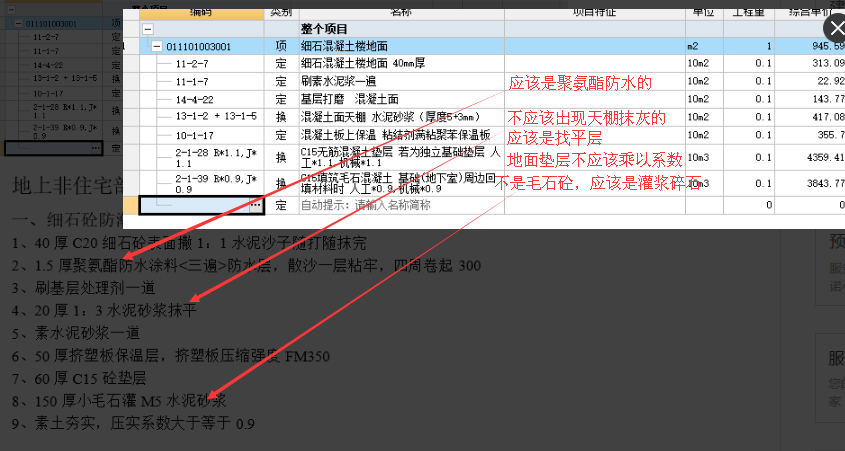Click the C15填筑毛石混凝土 name cell
The height and width of the screenshot is (451, 845).
[x=401, y=184]
